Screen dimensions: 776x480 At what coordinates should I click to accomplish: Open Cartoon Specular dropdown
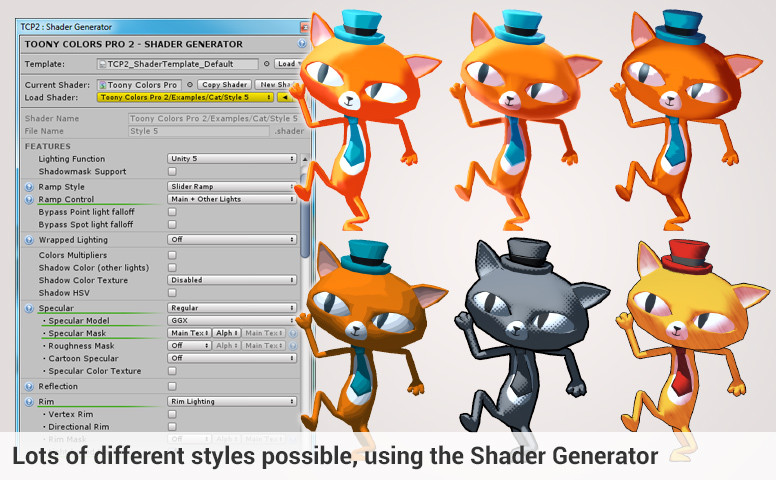(232, 358)
